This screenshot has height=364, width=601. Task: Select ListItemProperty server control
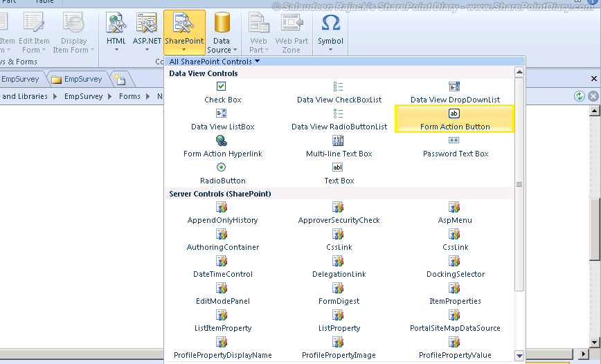click(223, 320)
